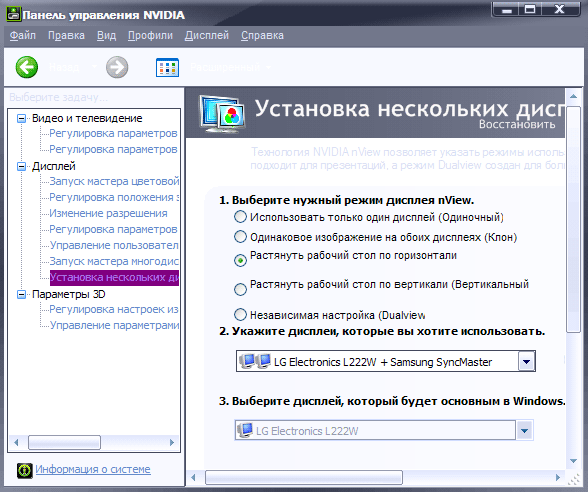Click the gray Forward arrow icon
This screenshot has width=588, height=492.
tap(117, 68)
